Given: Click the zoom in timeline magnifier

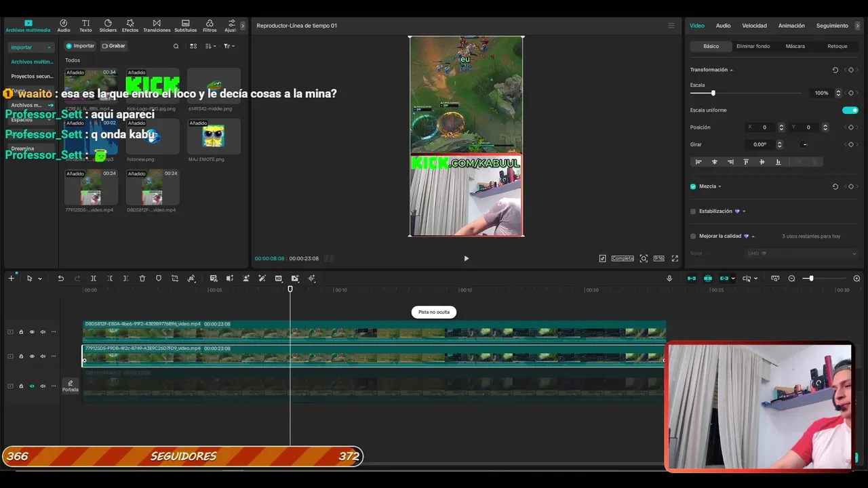Looking at the screenshot, I should tap(856, 279).
